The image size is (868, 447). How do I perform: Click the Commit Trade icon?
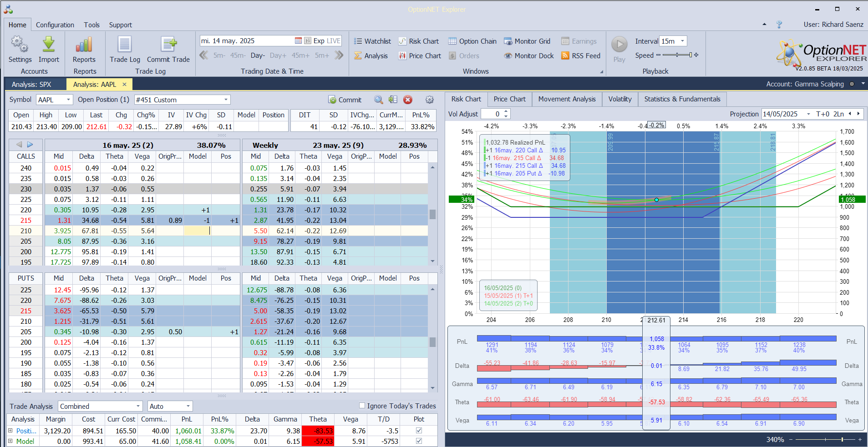pos(168,44)
